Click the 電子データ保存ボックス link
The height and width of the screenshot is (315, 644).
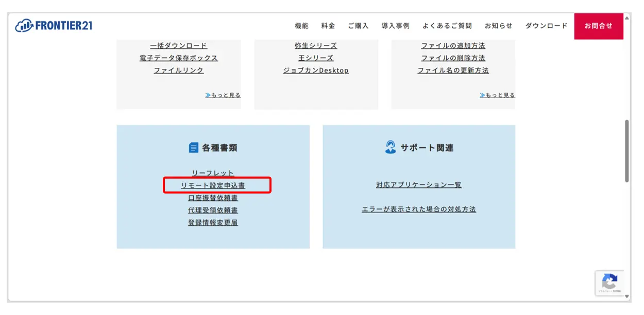coord(179,58)
